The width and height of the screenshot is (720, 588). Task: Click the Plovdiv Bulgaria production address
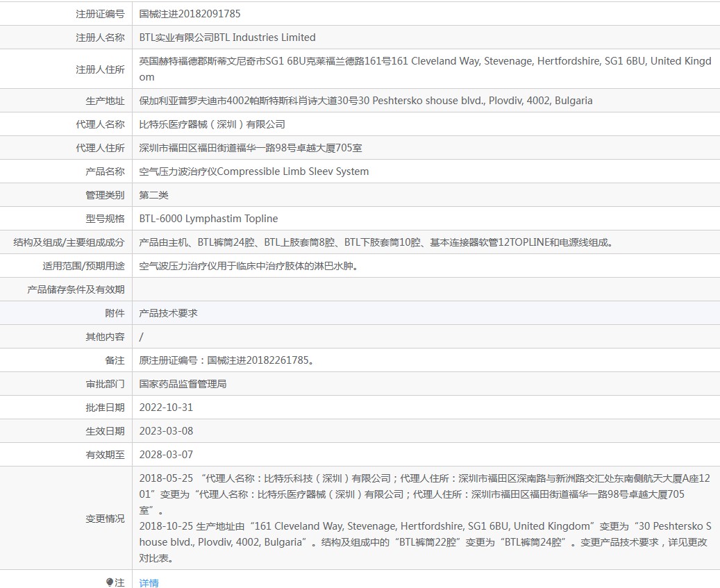click(x=365, y=101)
